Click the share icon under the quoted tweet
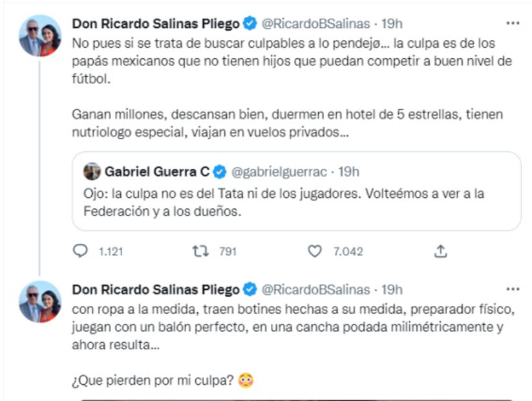This screenshot has width=532, height=401. (x=441, y=252)
